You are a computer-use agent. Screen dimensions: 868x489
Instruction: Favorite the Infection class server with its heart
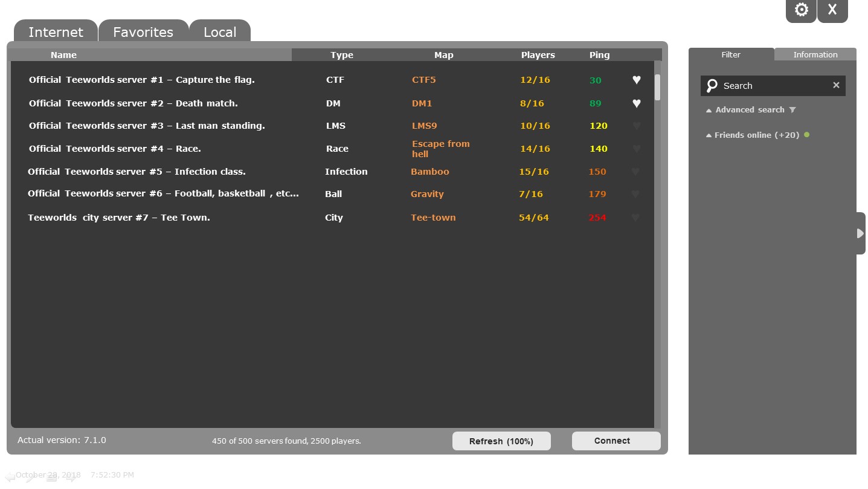(x=636, y=172)
